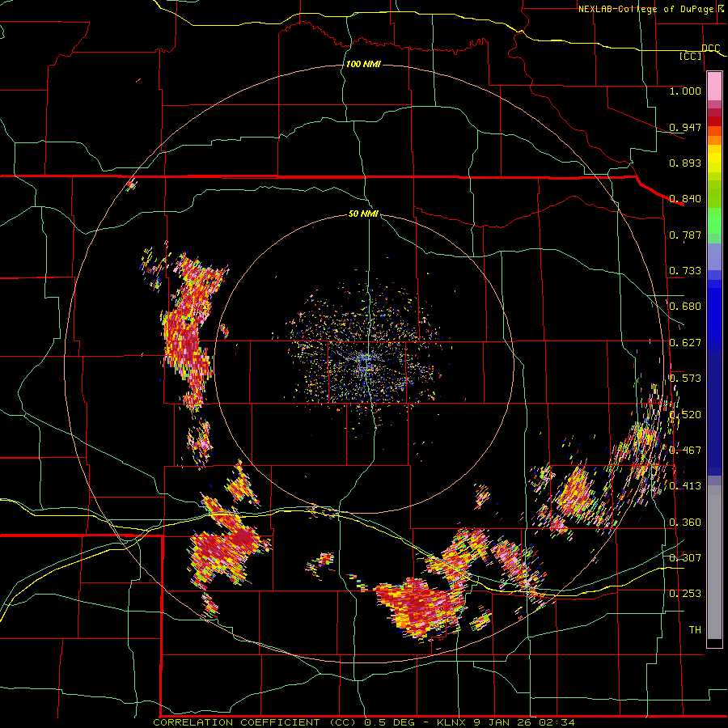Pick the light pink top color bar segment
The height and width of the screenshot is (728, 728).
pyautogui.click(x=714, y=87)
